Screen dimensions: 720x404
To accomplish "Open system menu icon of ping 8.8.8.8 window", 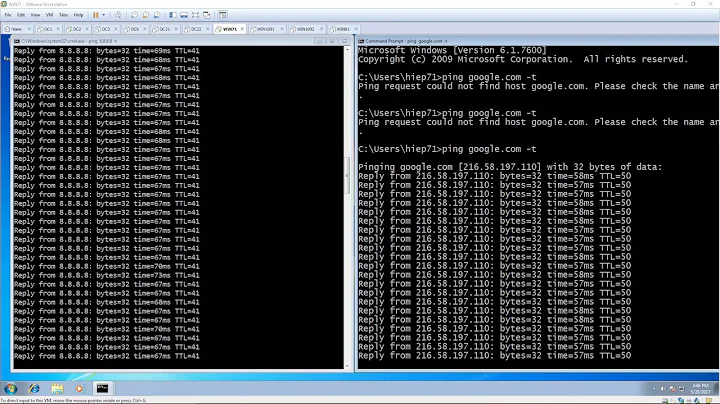I will (x=17, y=41).
